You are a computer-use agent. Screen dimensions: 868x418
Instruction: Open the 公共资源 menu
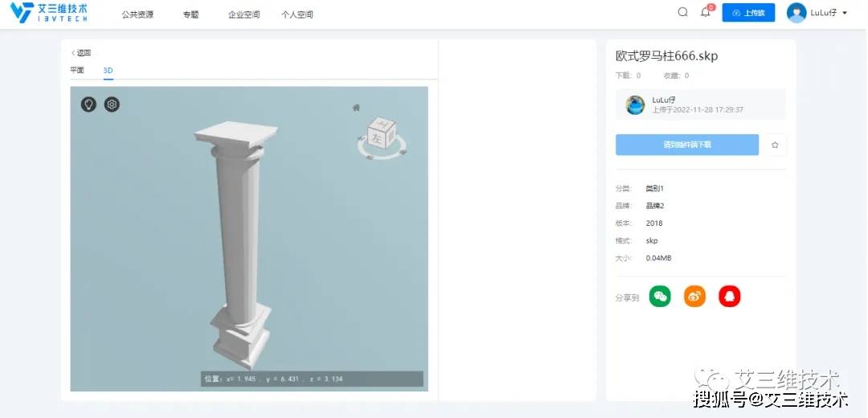[x=138, y=14]
